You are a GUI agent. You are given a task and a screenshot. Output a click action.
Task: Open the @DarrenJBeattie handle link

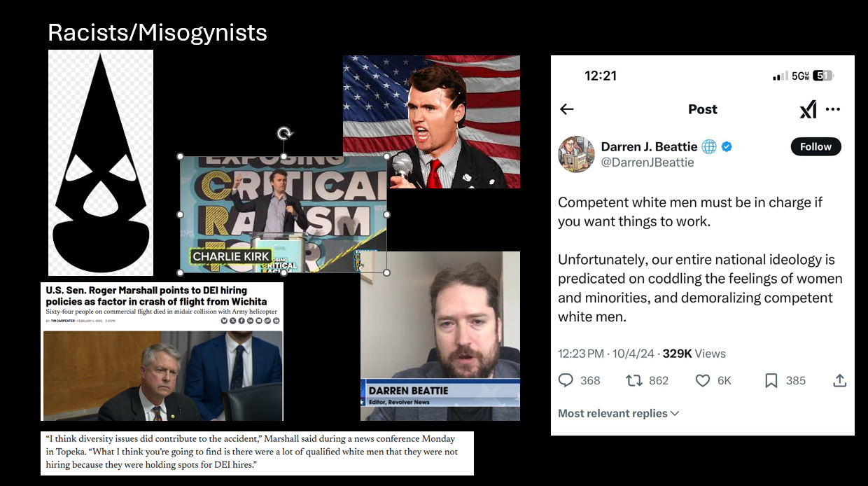pyautogui.click(x=647, y=162)
